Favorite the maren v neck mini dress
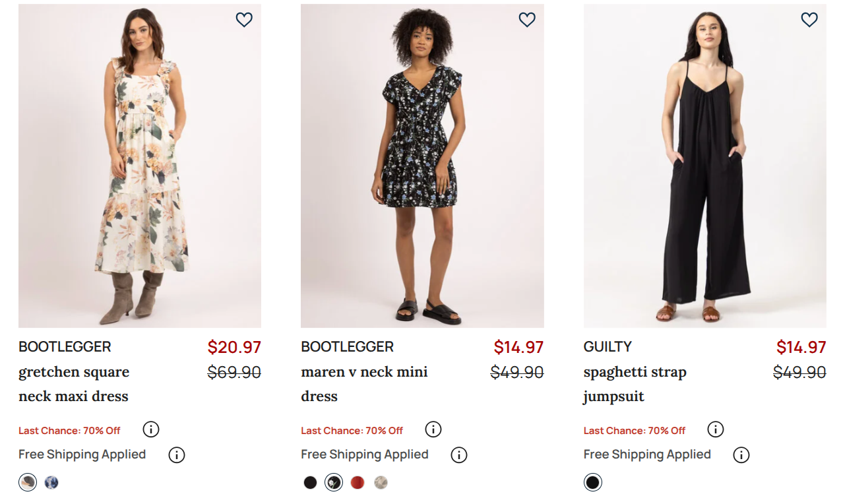The height and width of the screenshot is (504, 841). pos(526,20)
